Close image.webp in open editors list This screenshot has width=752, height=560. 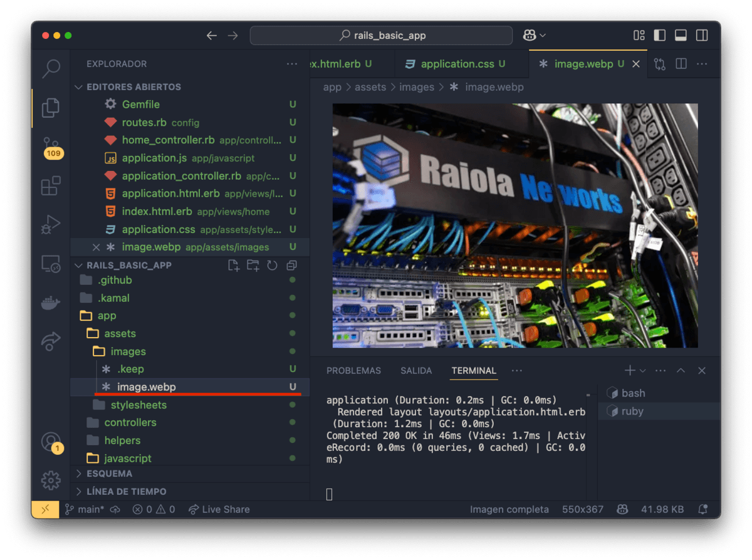tap(96, 247)
